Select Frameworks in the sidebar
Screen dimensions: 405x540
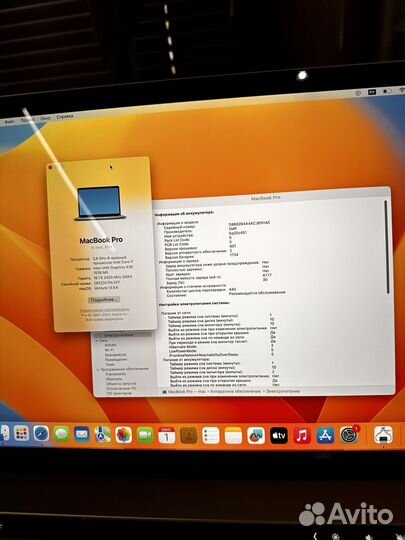click(116, 374)
